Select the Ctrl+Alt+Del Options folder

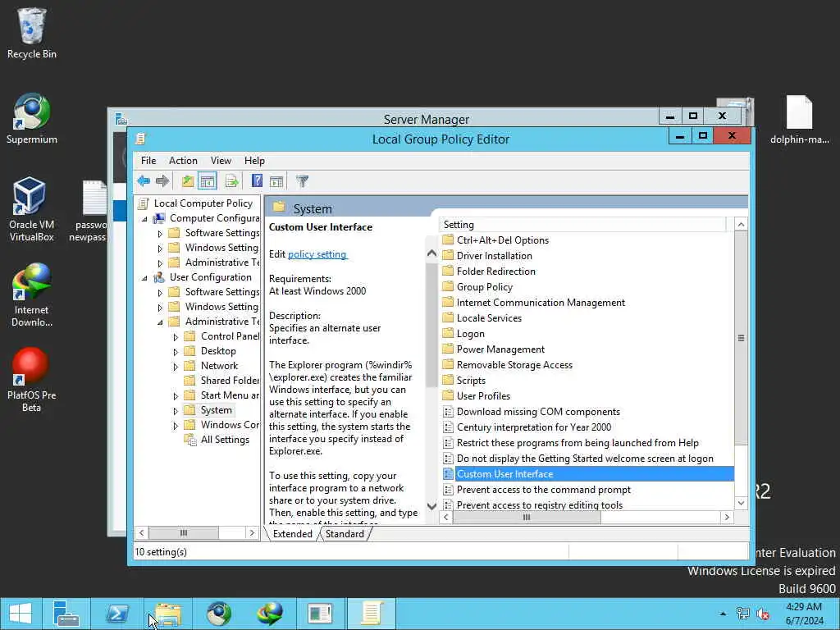coord(503,240)
